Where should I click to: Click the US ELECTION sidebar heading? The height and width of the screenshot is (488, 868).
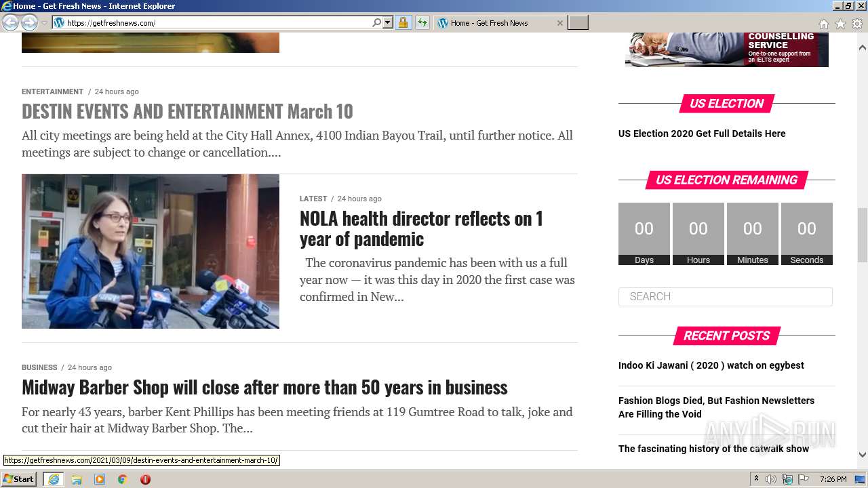pos(727,103)
